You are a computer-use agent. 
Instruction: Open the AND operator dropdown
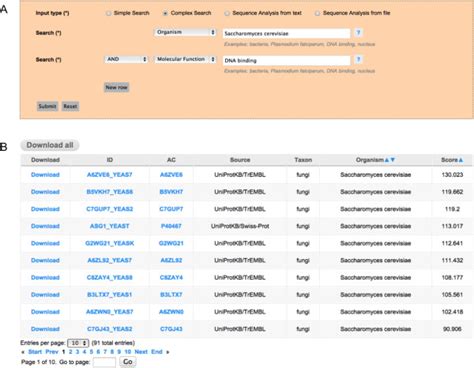point(126,59)
